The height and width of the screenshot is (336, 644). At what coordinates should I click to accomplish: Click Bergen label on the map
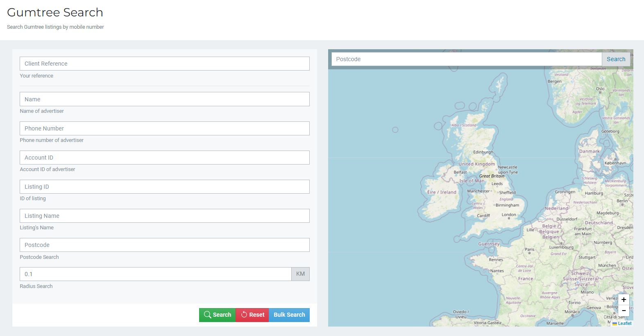(x=555, y=81)
